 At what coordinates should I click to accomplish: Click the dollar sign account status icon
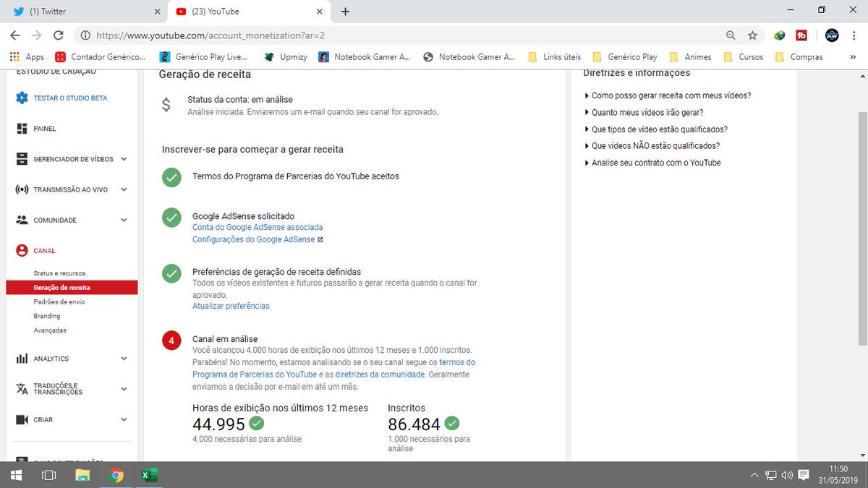(166, 105)
